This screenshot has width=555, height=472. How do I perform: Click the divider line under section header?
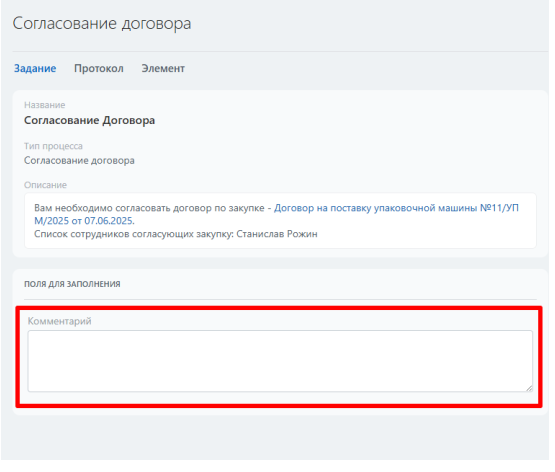pyautogui.click(x=280, y=300)
